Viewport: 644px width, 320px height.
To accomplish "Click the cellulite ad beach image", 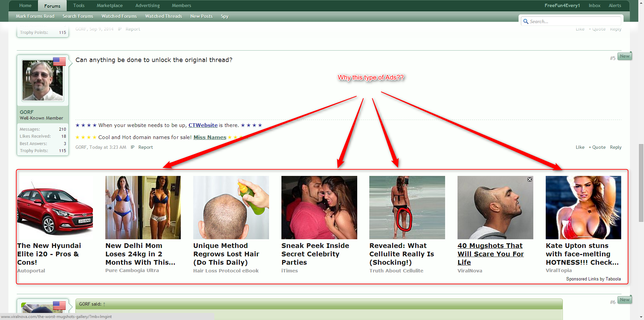I will pyautogui.click(x=407, y=207).
